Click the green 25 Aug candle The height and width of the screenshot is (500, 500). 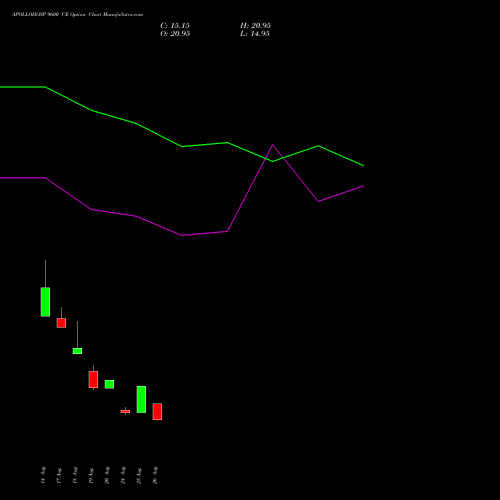pyautogui.click(x=141, y=399)
